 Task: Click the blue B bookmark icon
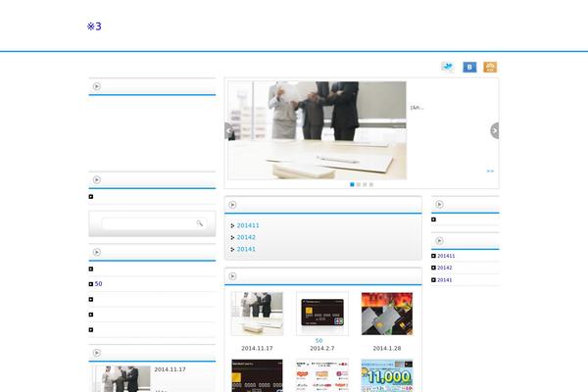tap(469, 68)
